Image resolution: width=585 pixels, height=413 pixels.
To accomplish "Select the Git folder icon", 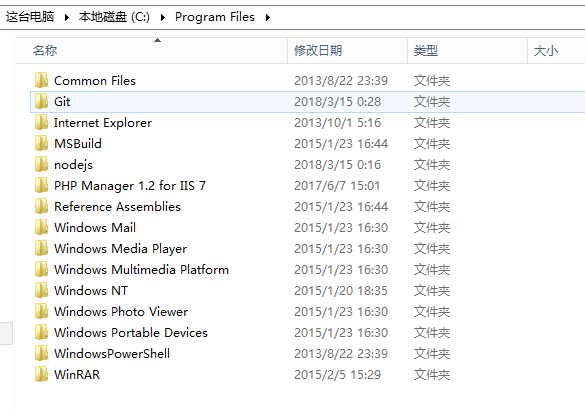I will pos(41,101).
